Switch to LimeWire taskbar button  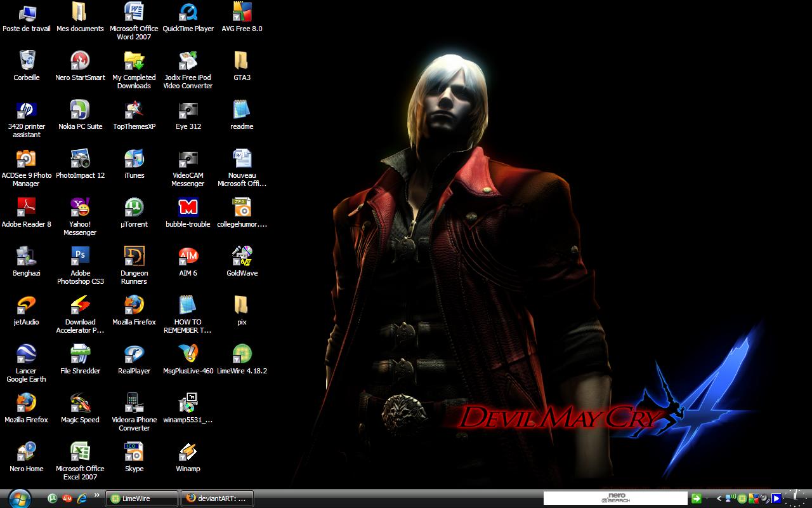(x=141, y=498)
